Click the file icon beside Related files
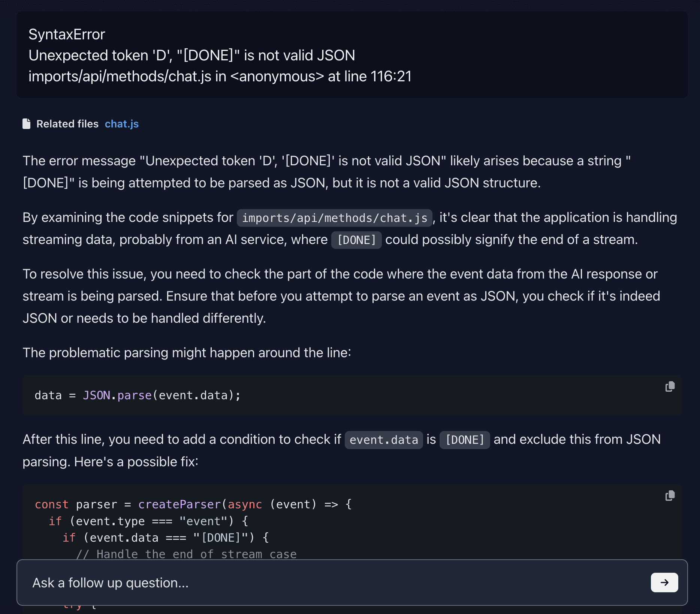Screen dimensions: 700x614 tap(27, 124)
